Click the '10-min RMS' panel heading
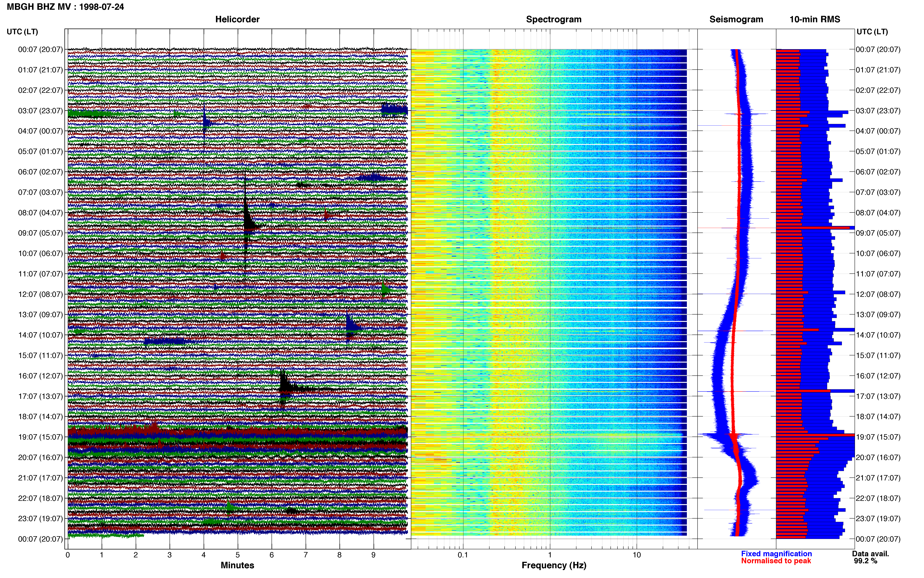 pos(815,20)
